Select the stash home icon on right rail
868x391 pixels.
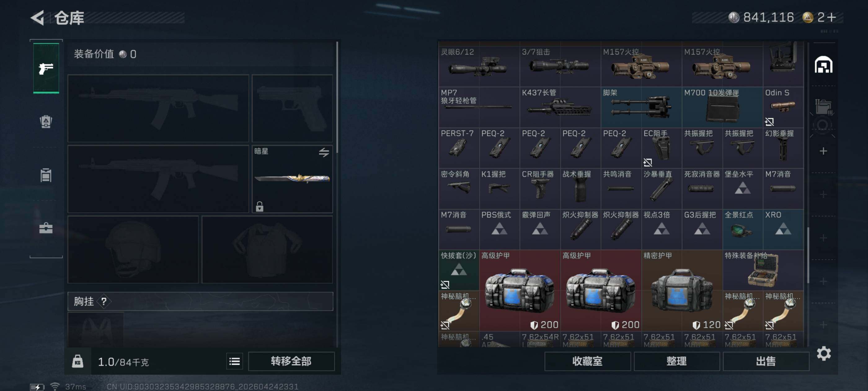(x=823, y=65)
